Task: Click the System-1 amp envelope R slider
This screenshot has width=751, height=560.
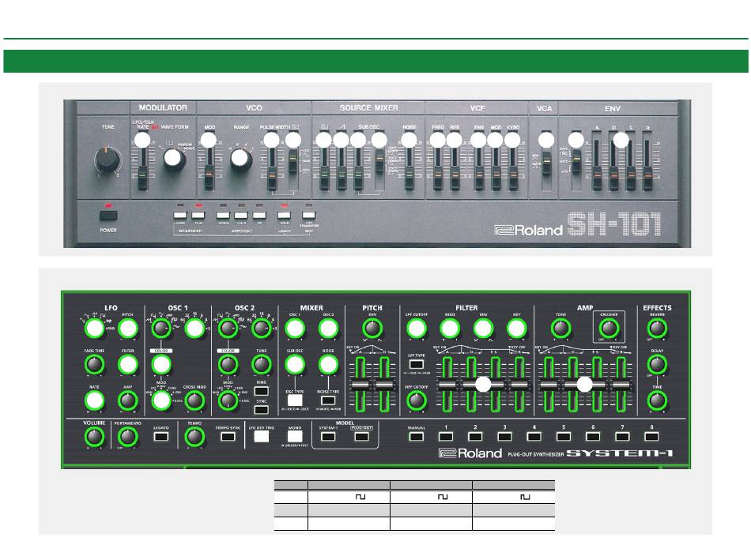Action: [621, 385]
